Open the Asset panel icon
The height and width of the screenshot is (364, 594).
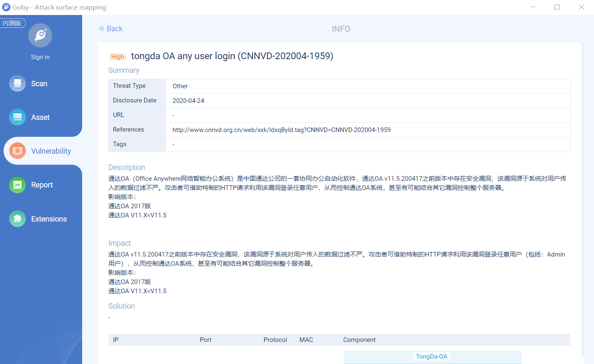coord(18,117)
